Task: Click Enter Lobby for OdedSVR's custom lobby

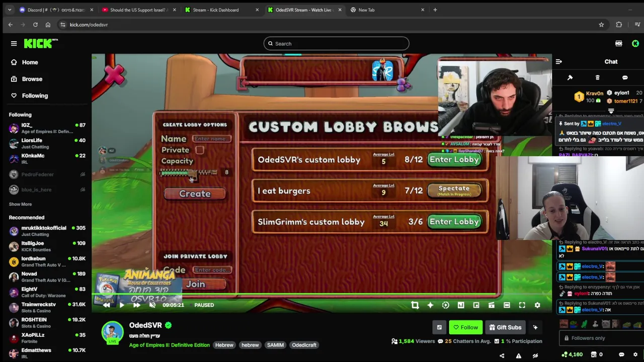Action: pyautogui.click(x=454, y=159)
